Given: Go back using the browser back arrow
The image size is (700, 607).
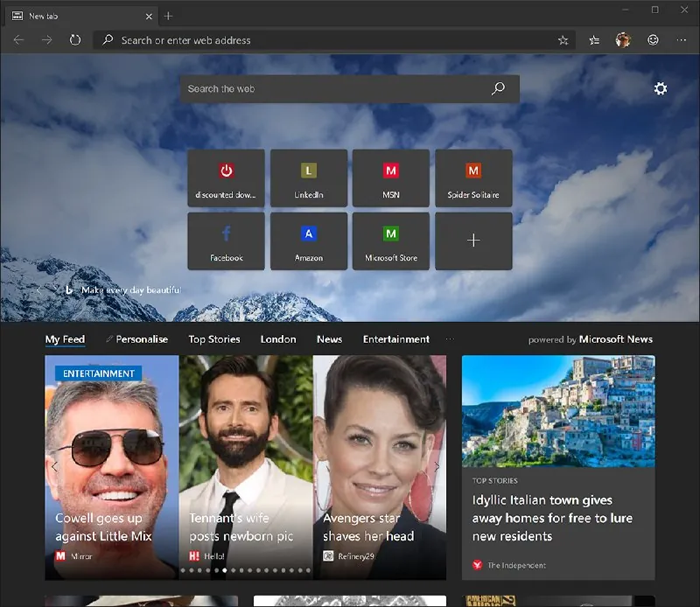Looking at the screenshot, I should [18, 40].
